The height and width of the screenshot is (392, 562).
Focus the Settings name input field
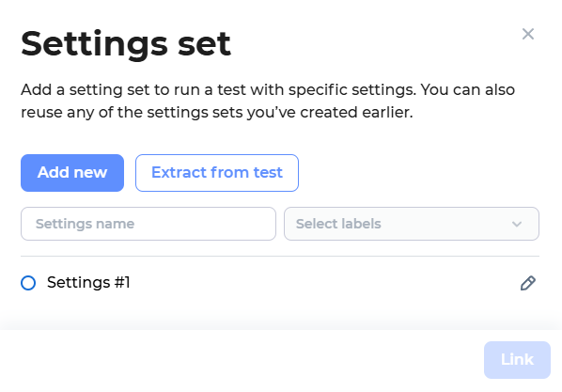pos(148,224)
